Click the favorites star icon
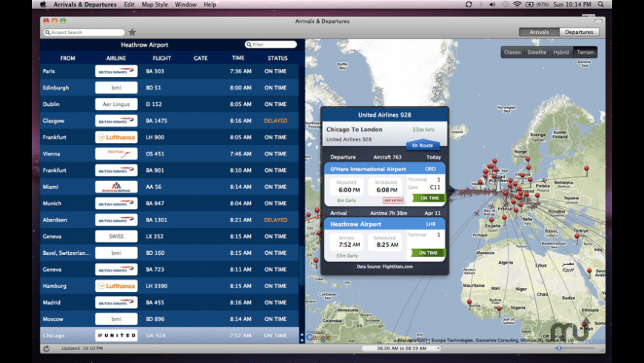 (x=132, y=32)
